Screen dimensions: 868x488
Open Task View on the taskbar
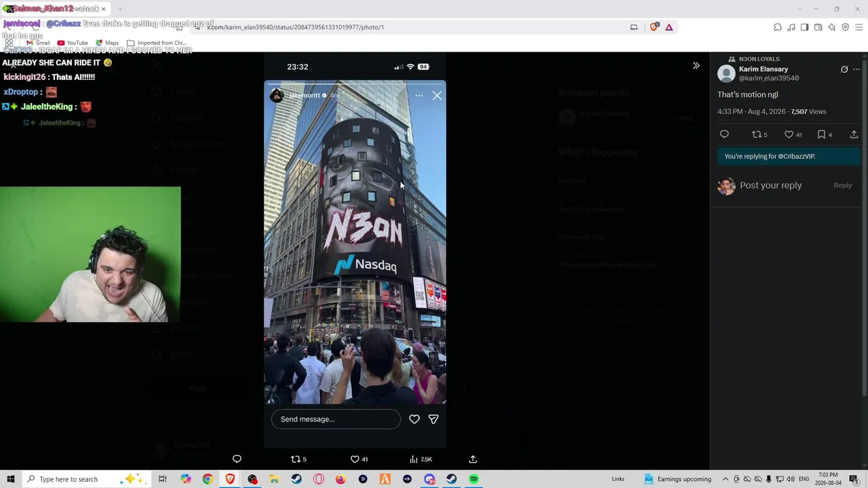(x=163, y=479)
